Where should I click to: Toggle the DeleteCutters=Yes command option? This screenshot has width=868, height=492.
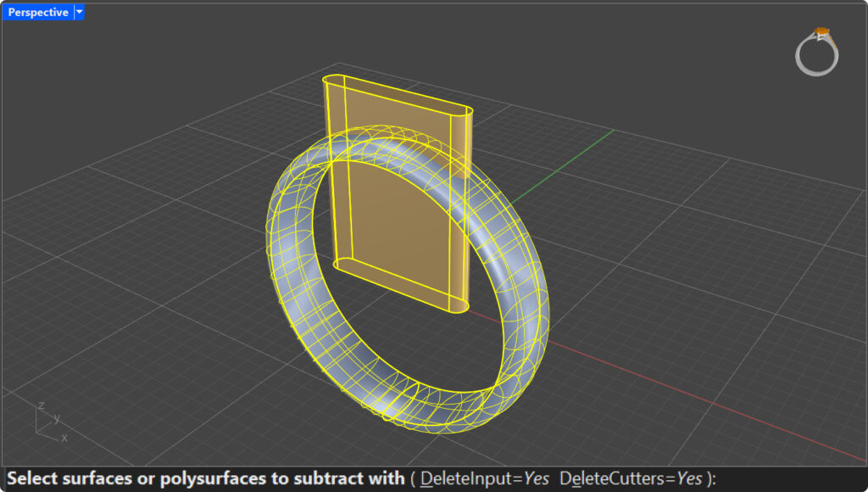(630, 478)
